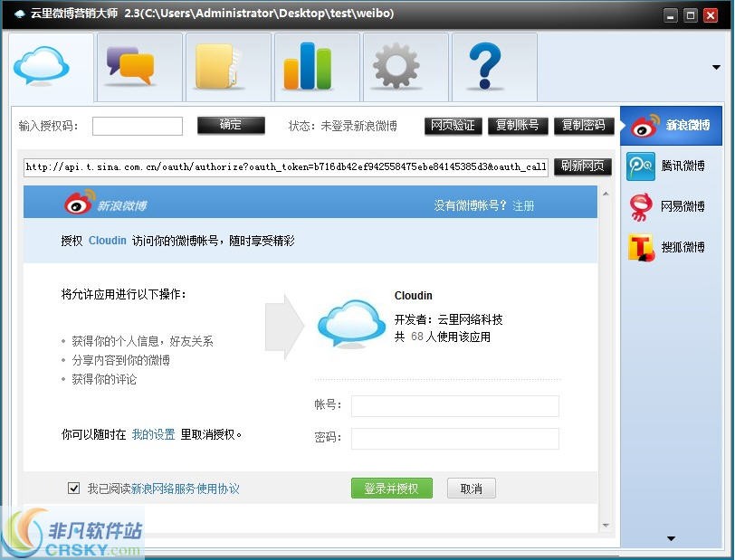Click the down arrow below the sidebar list
The width and height of the screenshot is (735, 560).
pos(670,536)
